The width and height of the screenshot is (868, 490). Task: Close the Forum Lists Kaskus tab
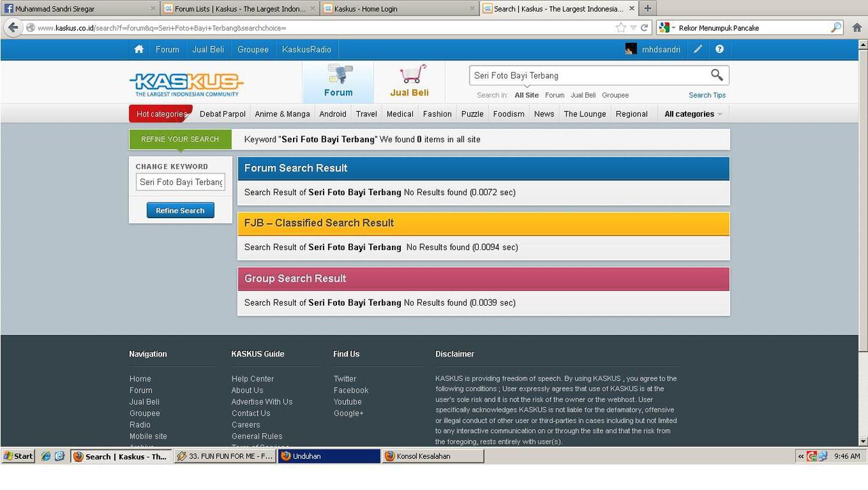313,9
